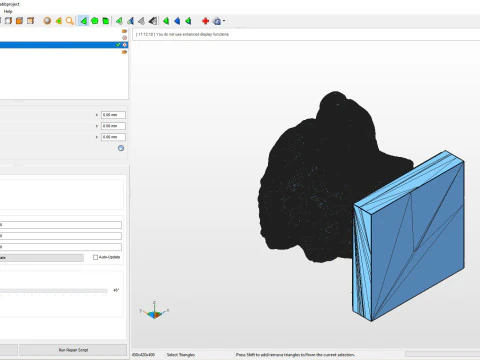
Task: Click the orange tag icon below the selected row
Action: [124, 52]
